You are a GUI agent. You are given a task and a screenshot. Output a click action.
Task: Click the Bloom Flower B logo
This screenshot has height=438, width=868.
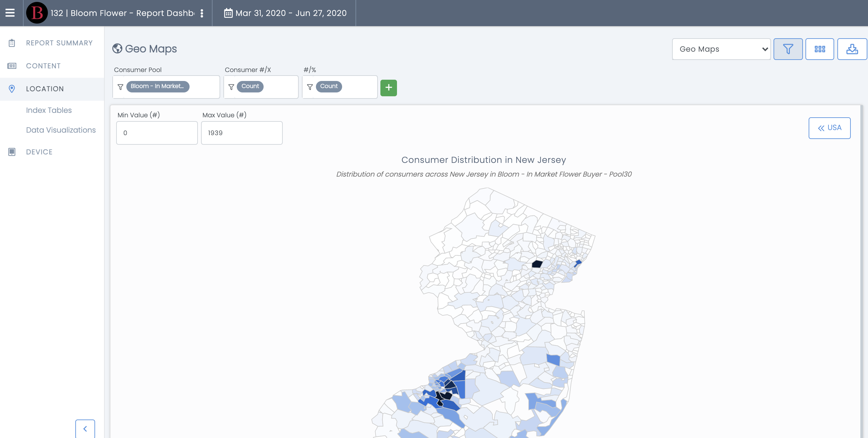[37, 13]
